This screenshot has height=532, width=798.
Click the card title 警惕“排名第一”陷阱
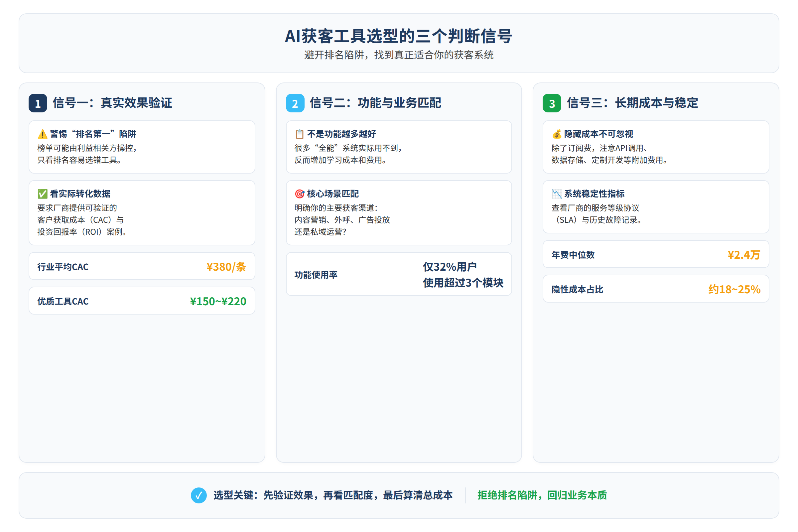93,134
